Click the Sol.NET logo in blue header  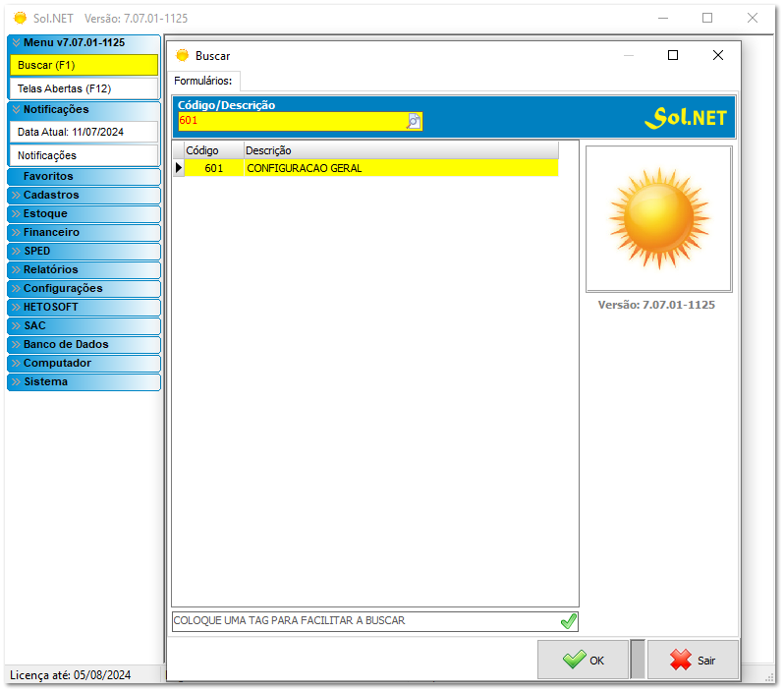pyautogui.click(x=686, y=117)
